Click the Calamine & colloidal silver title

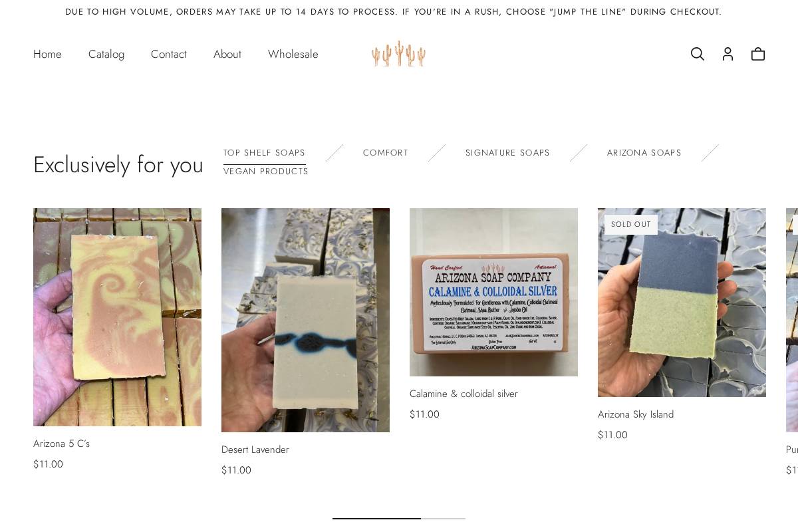point(464,394)
